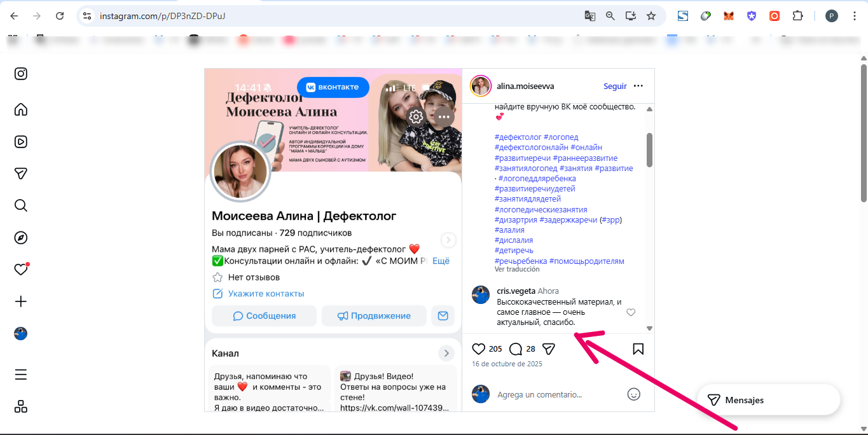The image size is (868, 435).
Task: Open hashtag #дизартрия
Action: coord(515,220)
